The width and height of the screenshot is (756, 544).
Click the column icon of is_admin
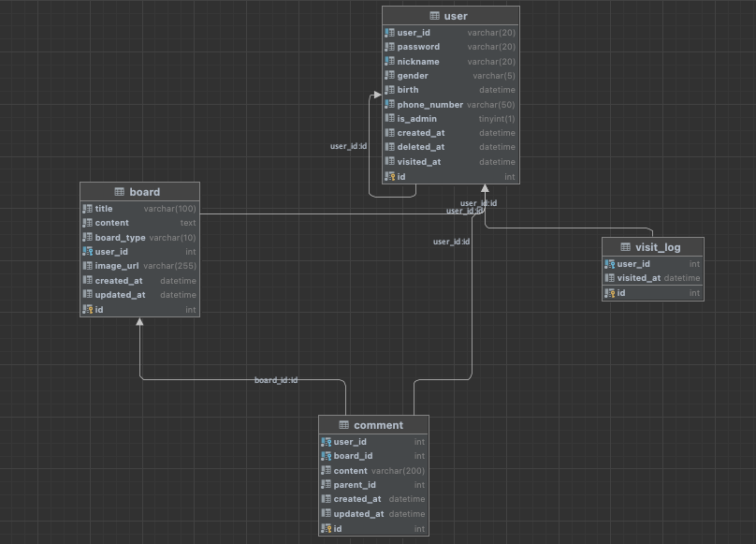[389, 118]
